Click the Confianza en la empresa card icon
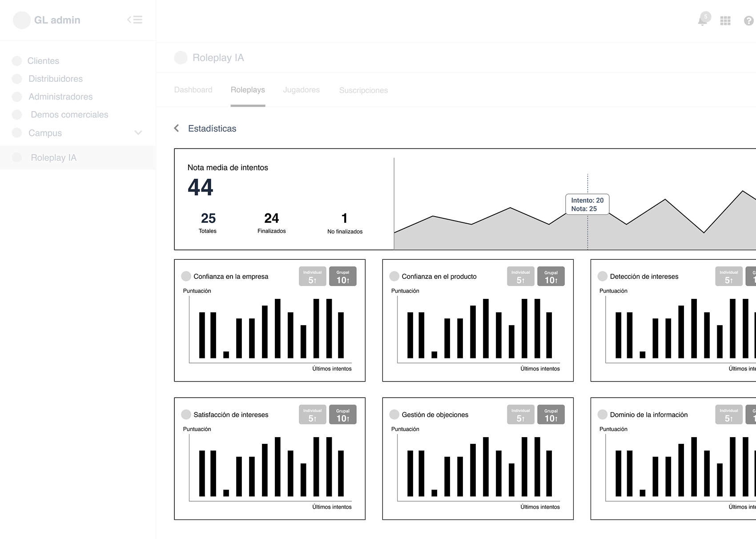This screenshot has width=756, height=539. [x=186, y=276]
